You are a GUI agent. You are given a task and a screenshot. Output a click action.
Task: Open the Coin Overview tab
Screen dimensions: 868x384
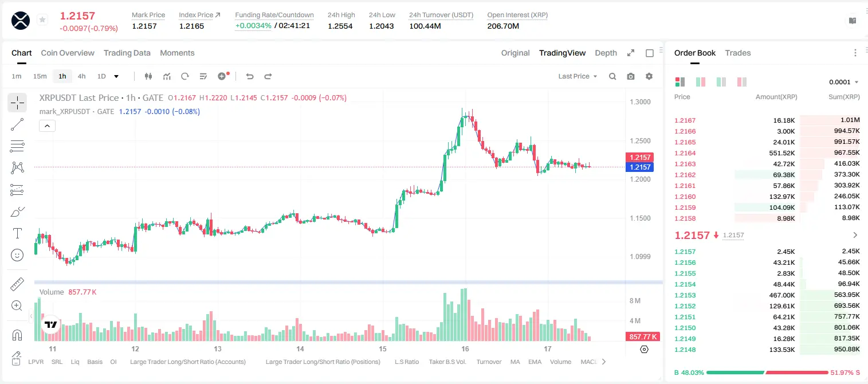[x=68, y=53]
